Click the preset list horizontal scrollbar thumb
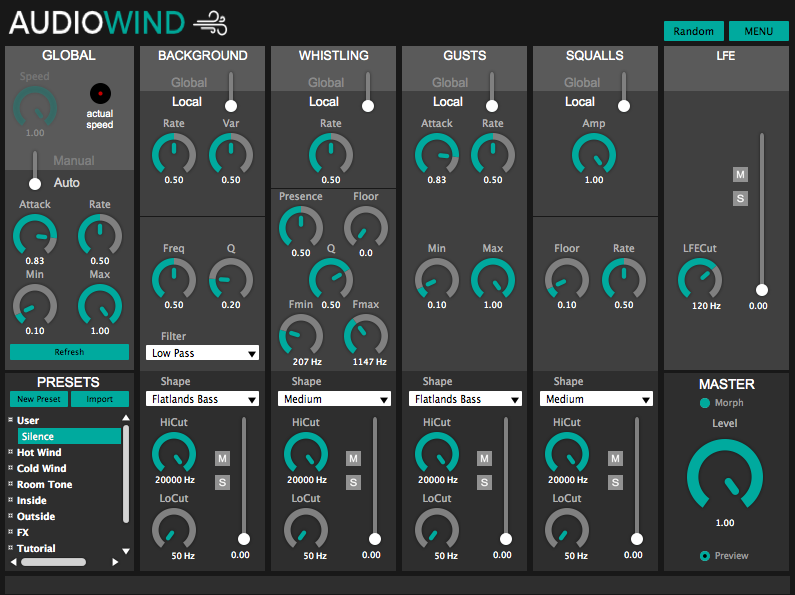This screenshot has width=795, height=595. (53, 562)
